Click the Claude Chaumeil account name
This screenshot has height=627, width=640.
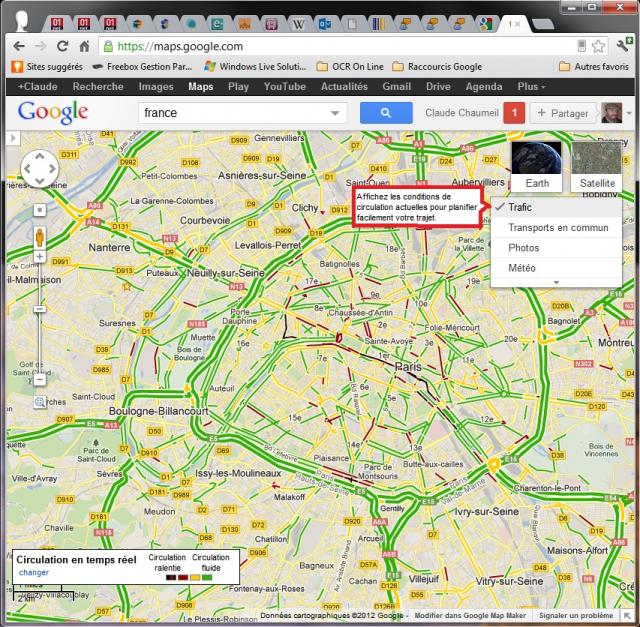coord(462,113)
